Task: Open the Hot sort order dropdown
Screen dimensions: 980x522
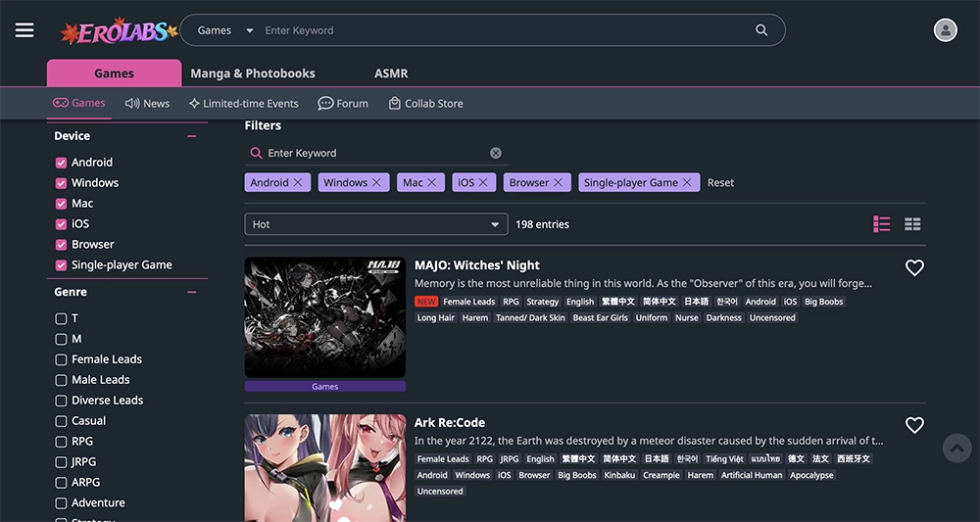Action: pos(375,224)
